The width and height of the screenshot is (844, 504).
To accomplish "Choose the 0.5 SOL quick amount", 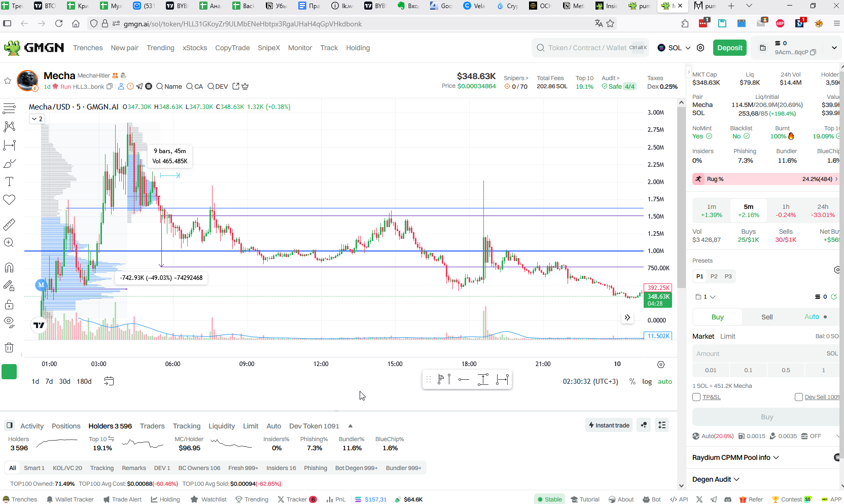I will point(786,370).
